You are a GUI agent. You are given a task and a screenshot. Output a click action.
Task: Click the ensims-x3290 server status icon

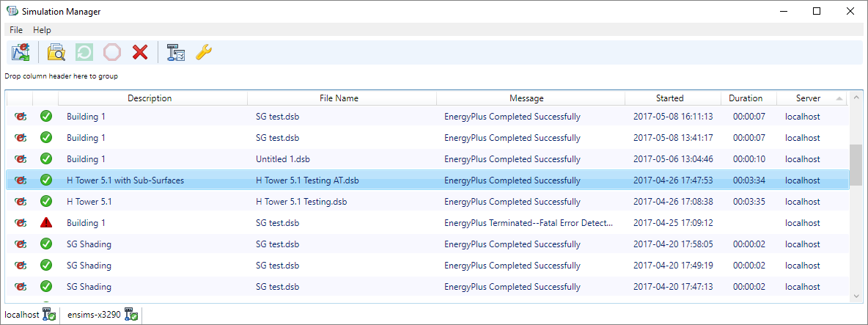tap(132, 315)
